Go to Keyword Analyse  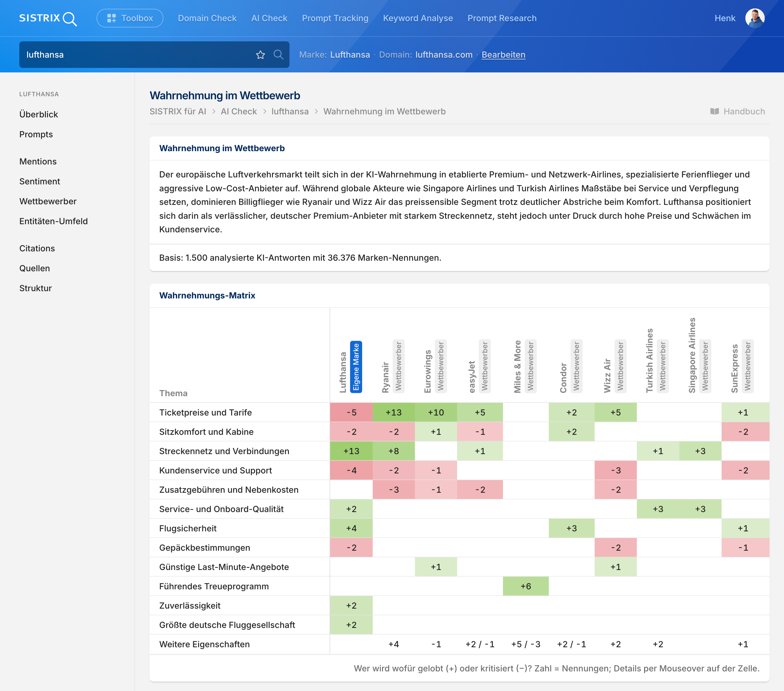pos(418,18)
